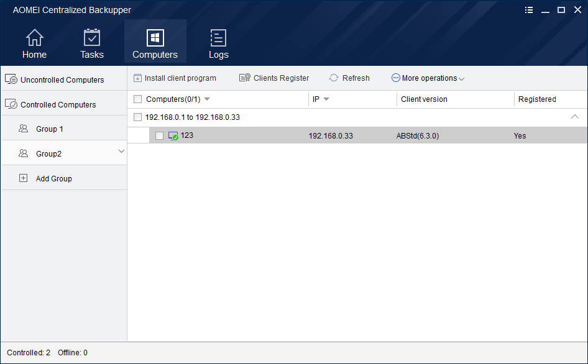The height and width of the screenshot is (364, 588).
Task: Click the Install client program download icon
Action: pyautogui.click(x=137, y=78)
